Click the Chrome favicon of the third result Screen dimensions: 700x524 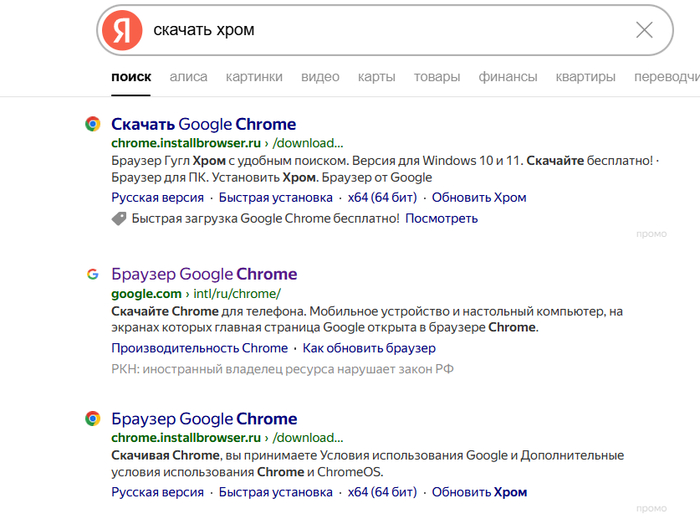92,419
